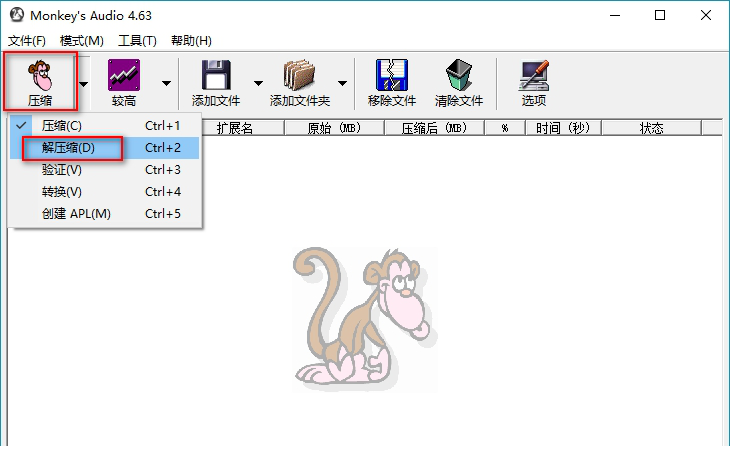The image size is (730, 463).
Task: Open 选项 options toolbar icon
Action: (533, 76)
